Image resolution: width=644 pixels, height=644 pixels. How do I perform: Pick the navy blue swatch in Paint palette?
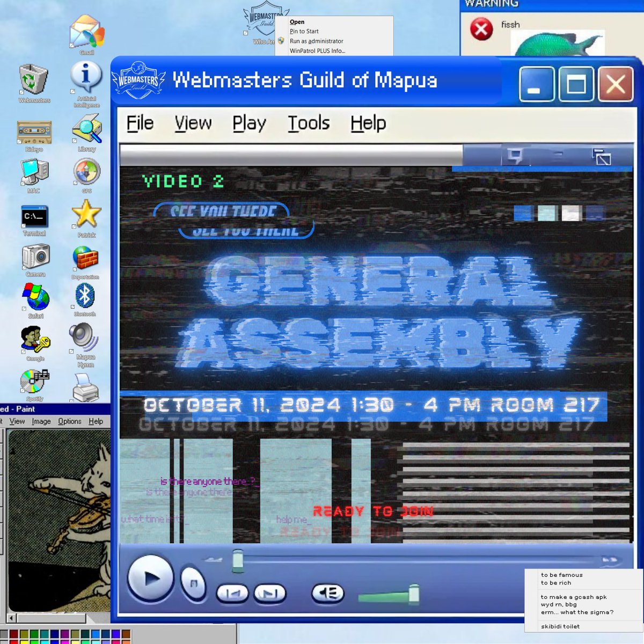click(x=55, y=634)
